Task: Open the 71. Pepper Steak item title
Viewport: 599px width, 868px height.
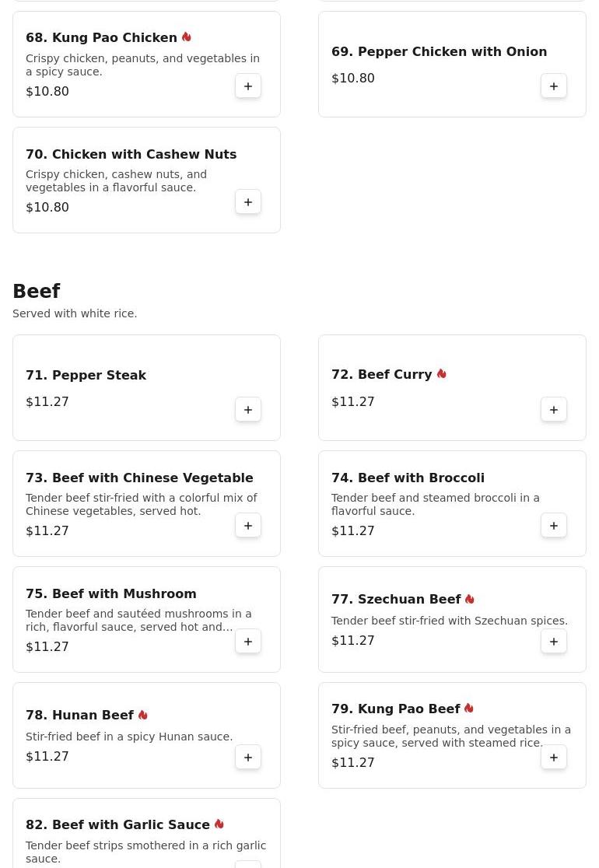Action: [86, 376]
